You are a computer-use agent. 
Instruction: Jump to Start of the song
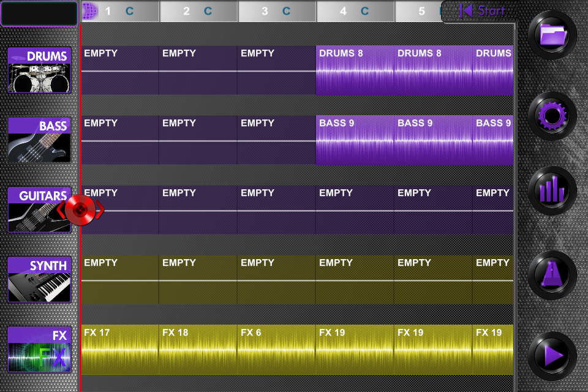(482, 10)
